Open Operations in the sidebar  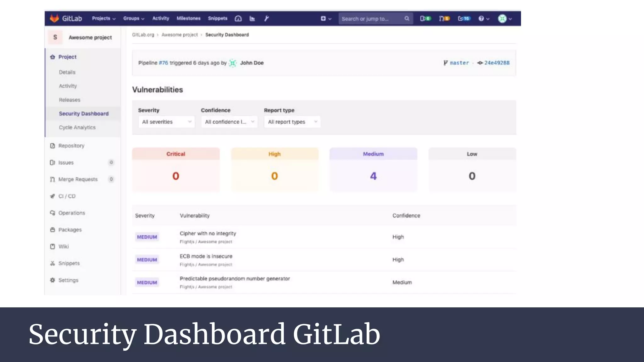point(72,213)
